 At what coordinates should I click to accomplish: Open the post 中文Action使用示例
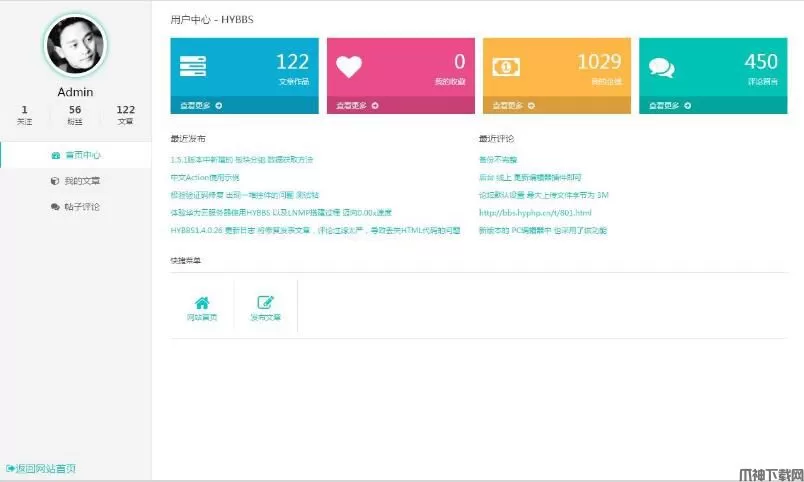coord(205,177)
